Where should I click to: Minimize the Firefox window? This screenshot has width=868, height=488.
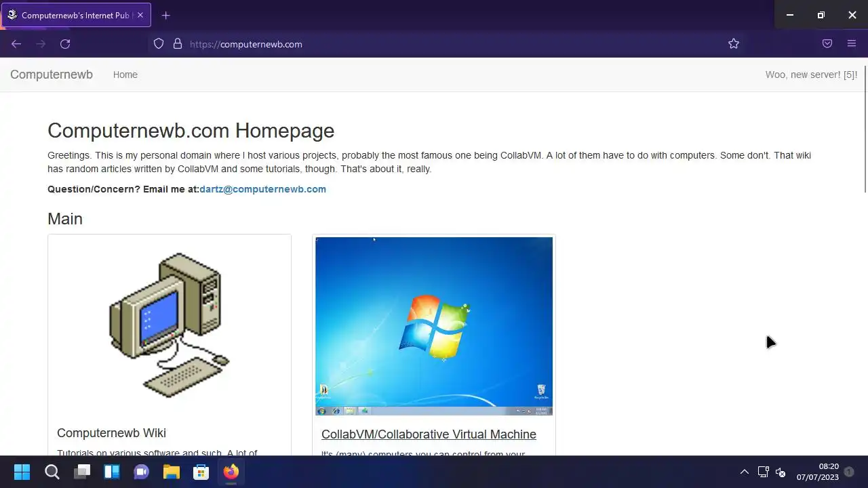pos(790,15)
